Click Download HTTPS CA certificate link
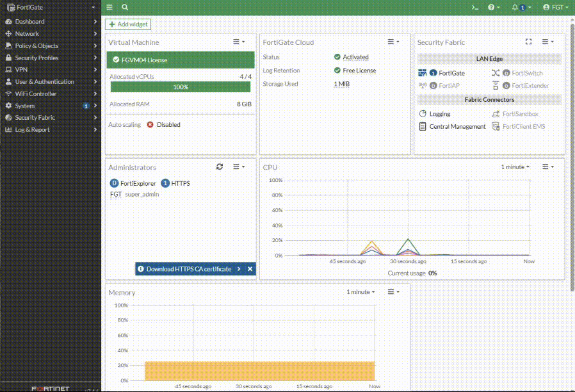 tap(188, 269)
